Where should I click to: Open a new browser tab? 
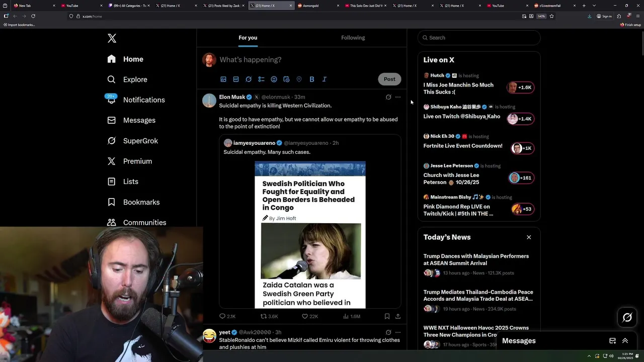[x=584, y=6]
